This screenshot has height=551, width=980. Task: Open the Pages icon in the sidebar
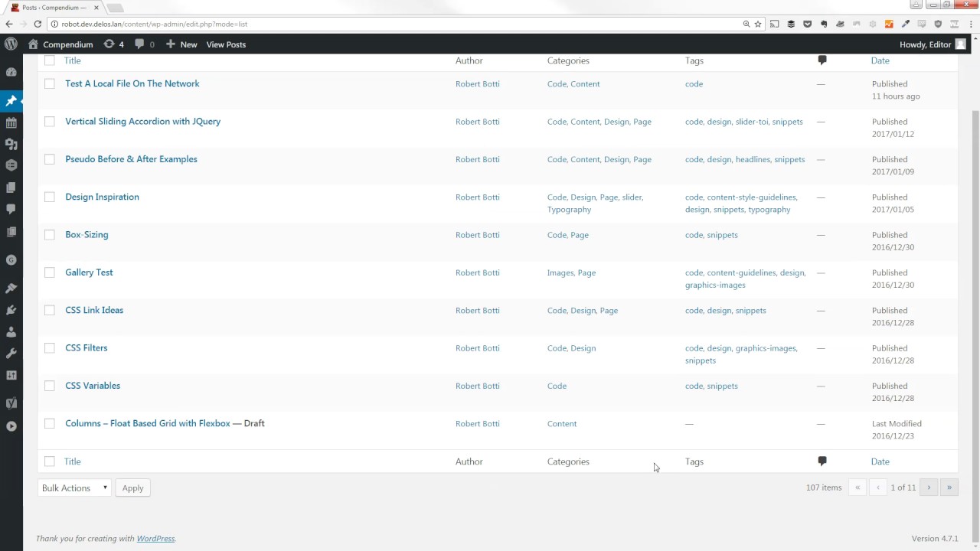(x=11, y=187)
